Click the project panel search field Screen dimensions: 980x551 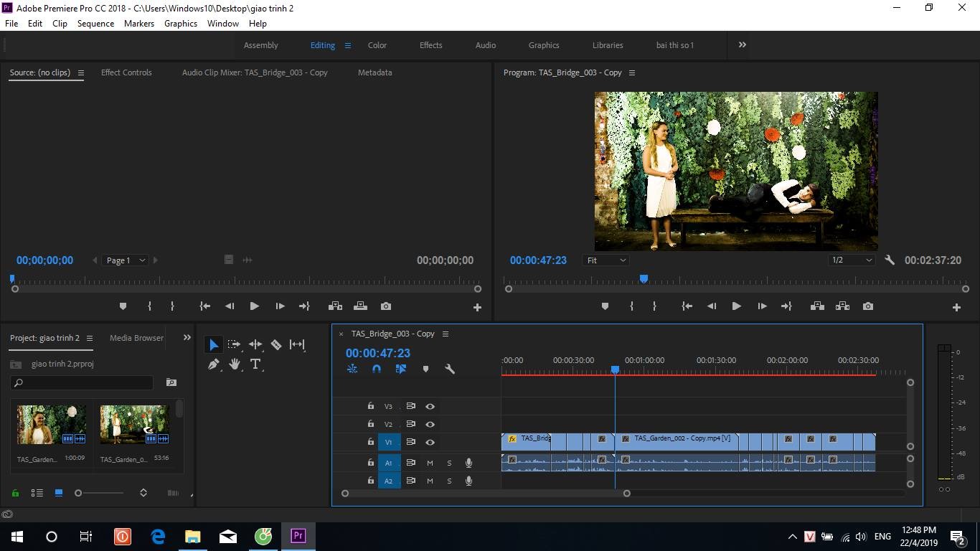82,382
